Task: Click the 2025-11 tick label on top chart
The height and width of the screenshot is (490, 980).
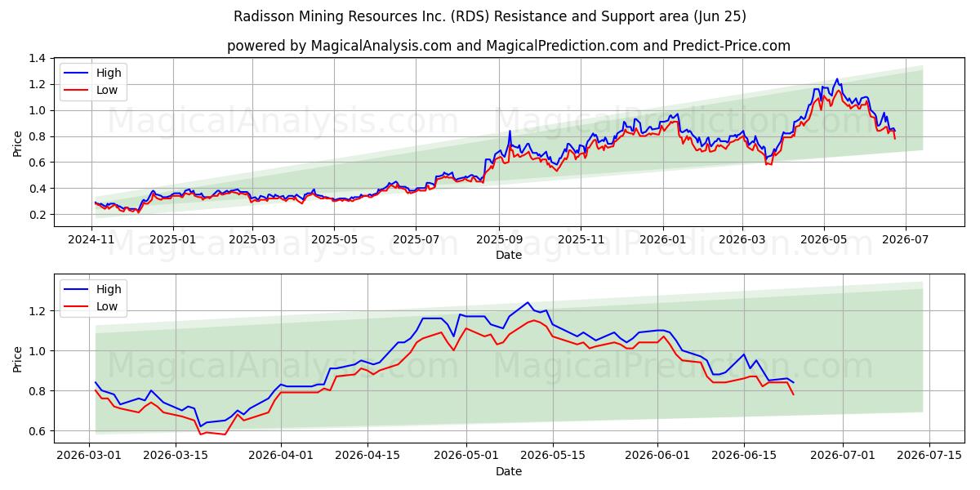Action: (581, 240)
